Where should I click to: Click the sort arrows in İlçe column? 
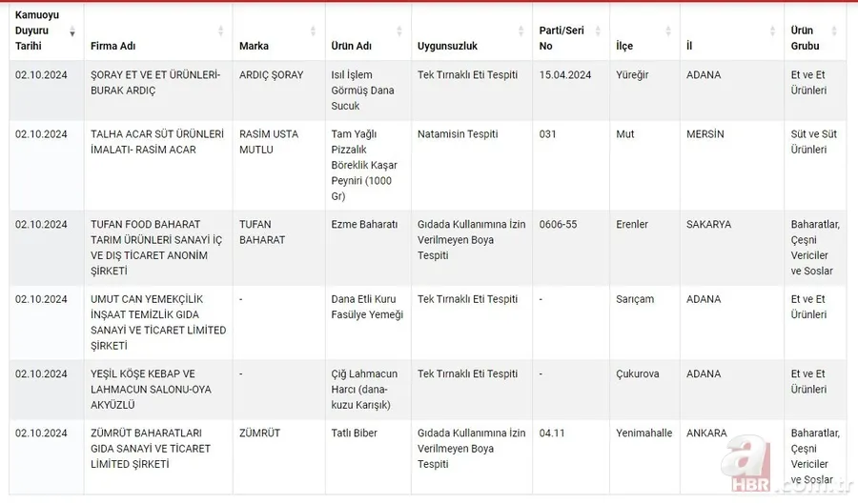point(668,32)
